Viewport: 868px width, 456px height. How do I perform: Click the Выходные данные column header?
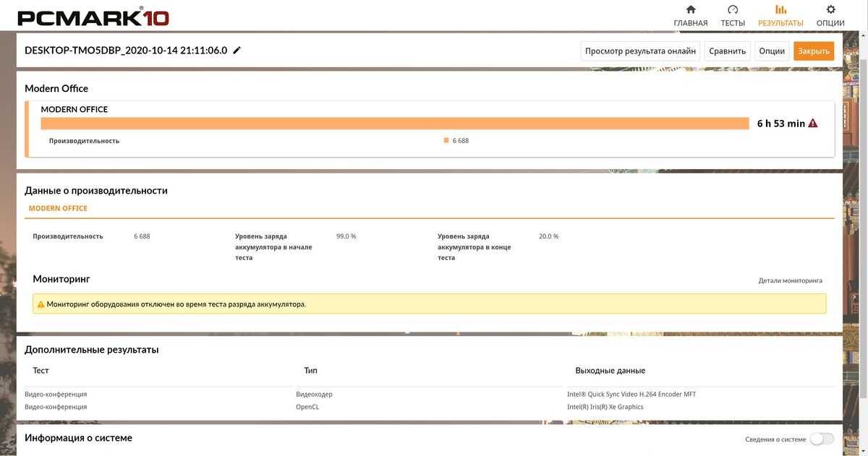tap(610, 371)
